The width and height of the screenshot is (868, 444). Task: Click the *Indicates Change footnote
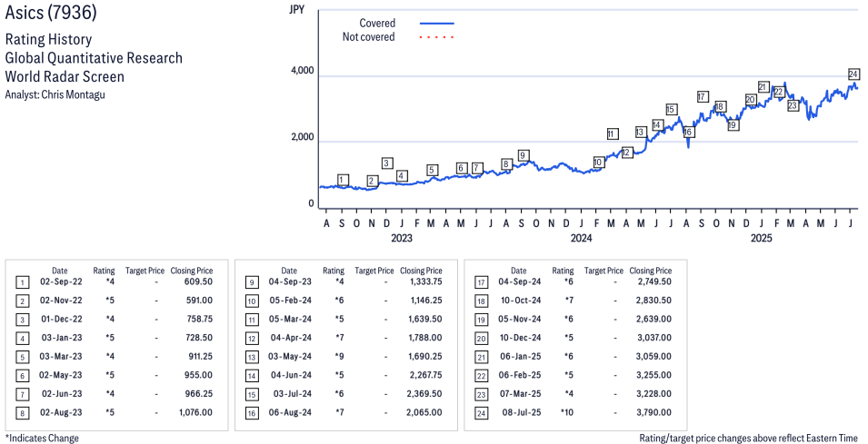pos(42,438)
